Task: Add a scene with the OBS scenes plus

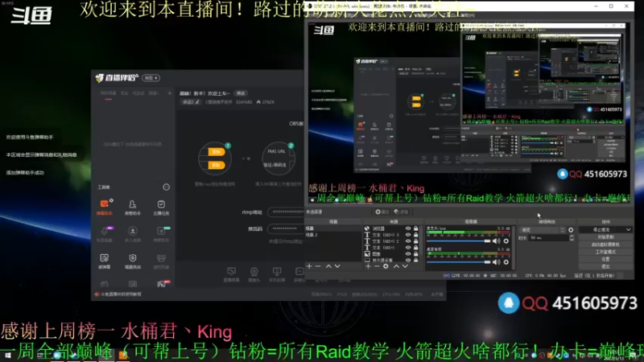Action: [309, 266]
